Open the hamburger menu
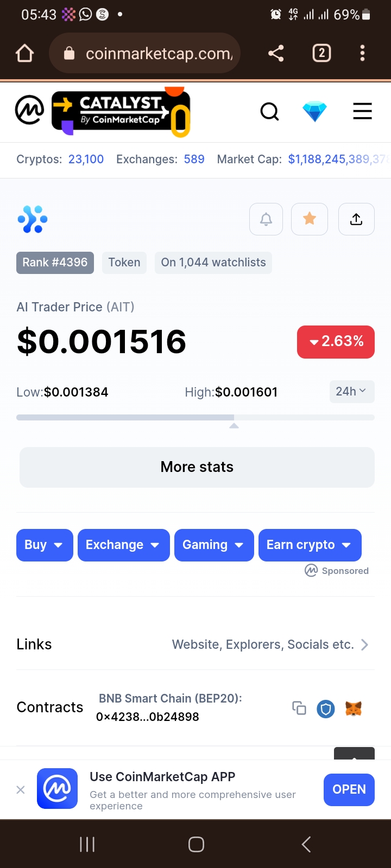 (362, 111)
